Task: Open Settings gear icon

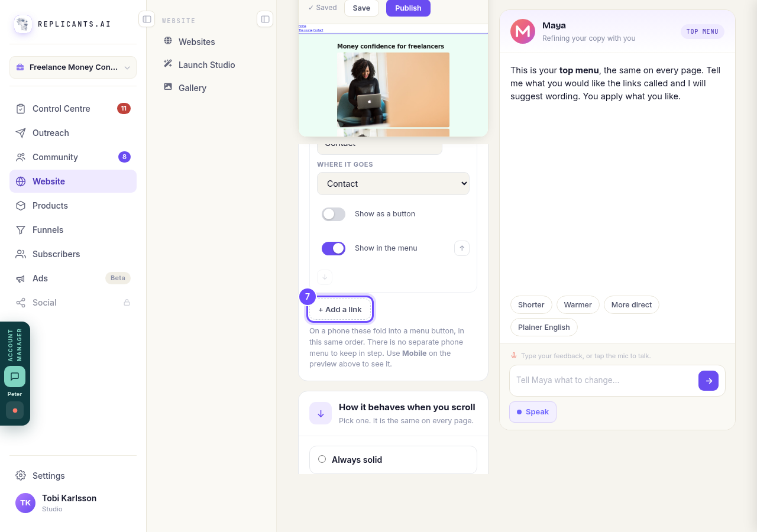Action: tap(21, 476)
